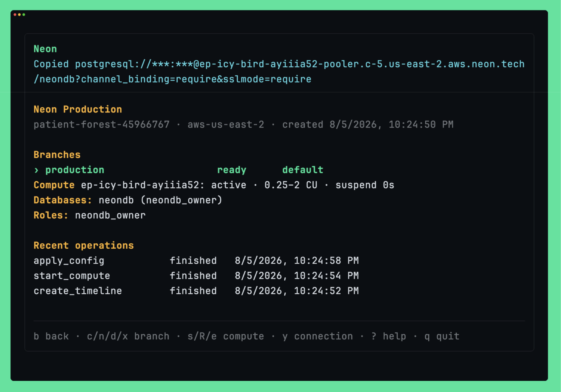Click the ? help shortcut hint
Screen dimensions: 561x392
click(389, 336)
